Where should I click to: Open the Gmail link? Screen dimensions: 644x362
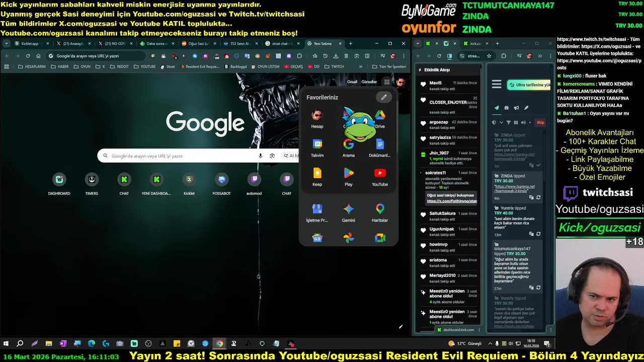pyautogui.click(x=352, y=82)
